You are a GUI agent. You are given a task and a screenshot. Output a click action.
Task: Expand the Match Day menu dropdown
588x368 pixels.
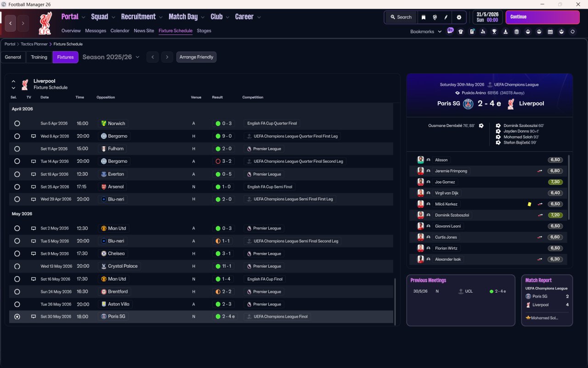[203, 17]
